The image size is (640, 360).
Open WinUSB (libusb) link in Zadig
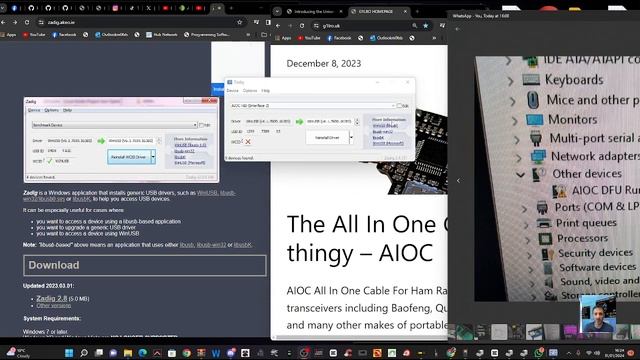[x=385, y=126]
